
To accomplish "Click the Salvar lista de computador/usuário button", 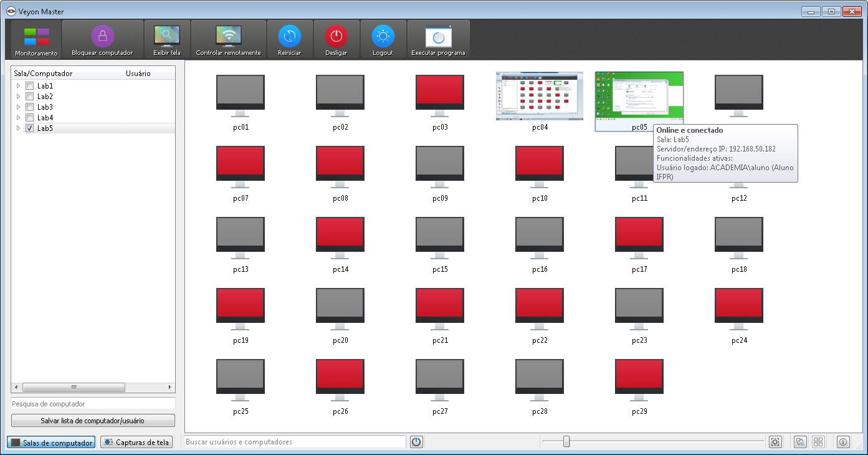I will point(92,419).
